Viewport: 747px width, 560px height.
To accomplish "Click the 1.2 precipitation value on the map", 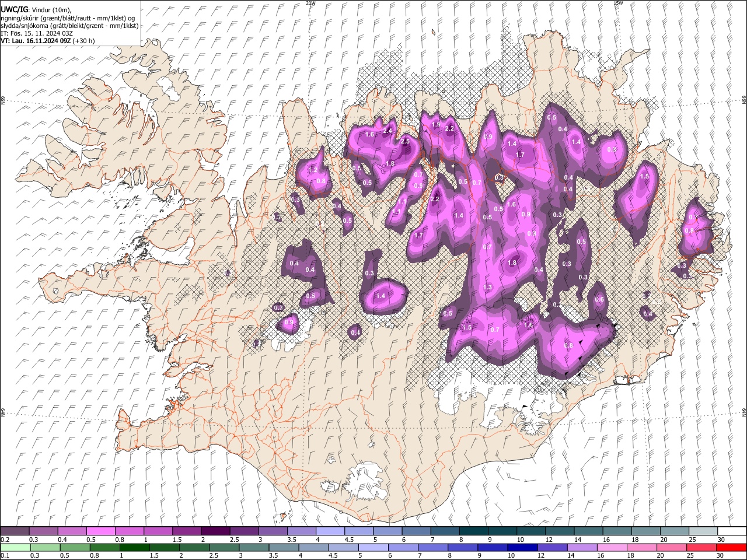I will click(313, 170).
